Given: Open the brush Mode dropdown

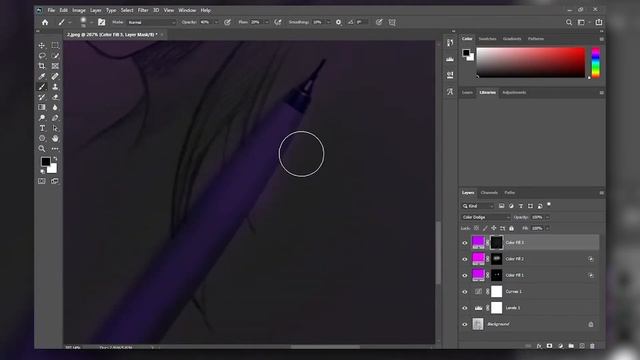Looking at the screenshot, I should pyautogui.click(x=151, y=22).
